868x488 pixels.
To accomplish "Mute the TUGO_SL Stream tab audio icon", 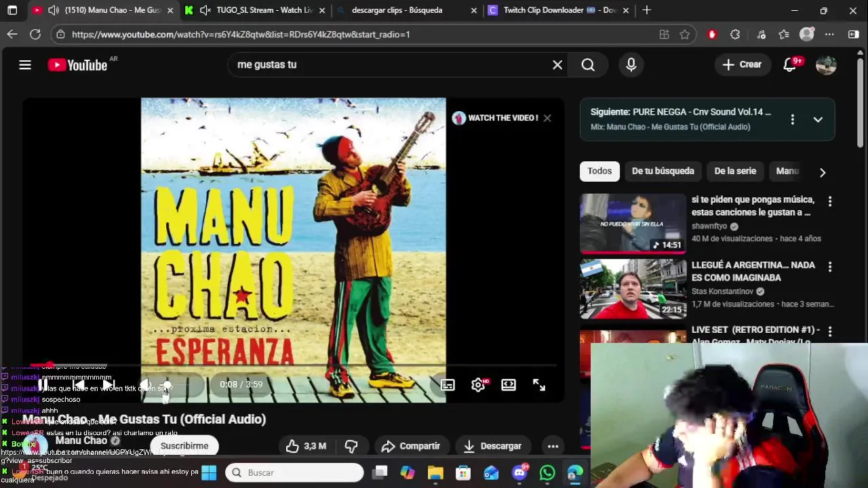I will point(205,10).
